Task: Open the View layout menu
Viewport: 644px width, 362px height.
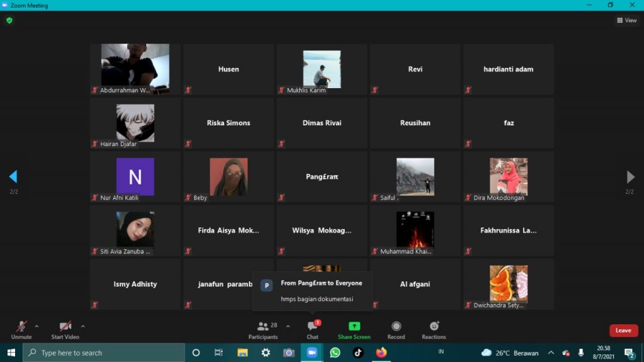Action: 626,20
